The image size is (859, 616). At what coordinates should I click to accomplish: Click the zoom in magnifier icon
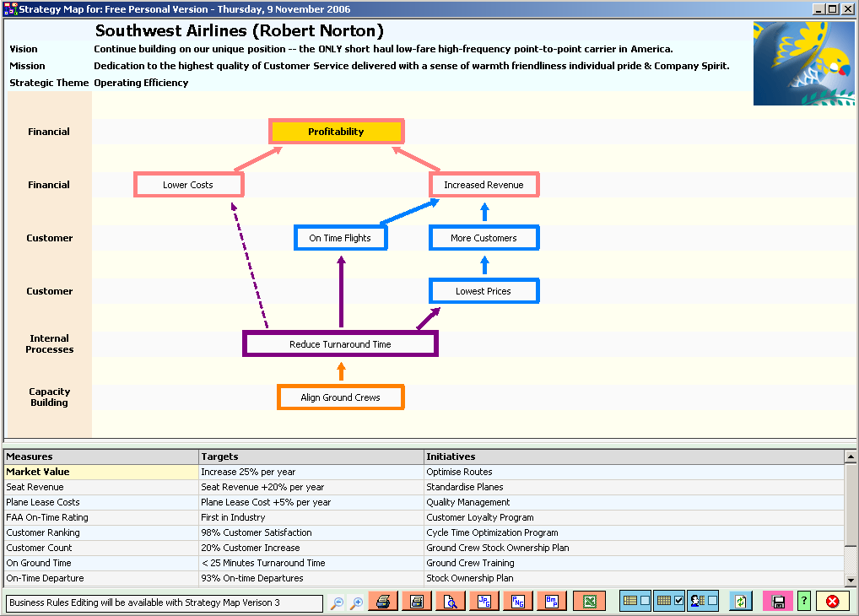click(x=357, y=602)
